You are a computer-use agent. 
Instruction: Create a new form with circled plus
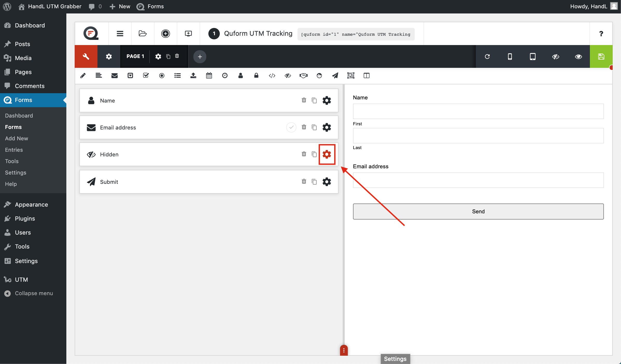(166, 34)
